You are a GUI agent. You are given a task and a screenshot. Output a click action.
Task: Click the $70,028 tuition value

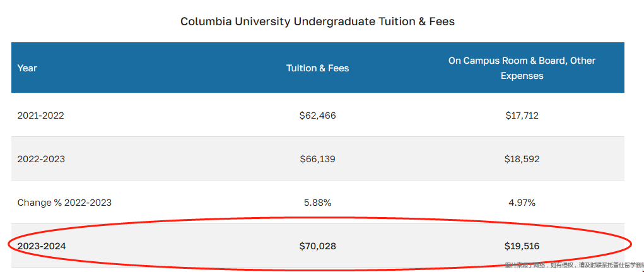317,247
